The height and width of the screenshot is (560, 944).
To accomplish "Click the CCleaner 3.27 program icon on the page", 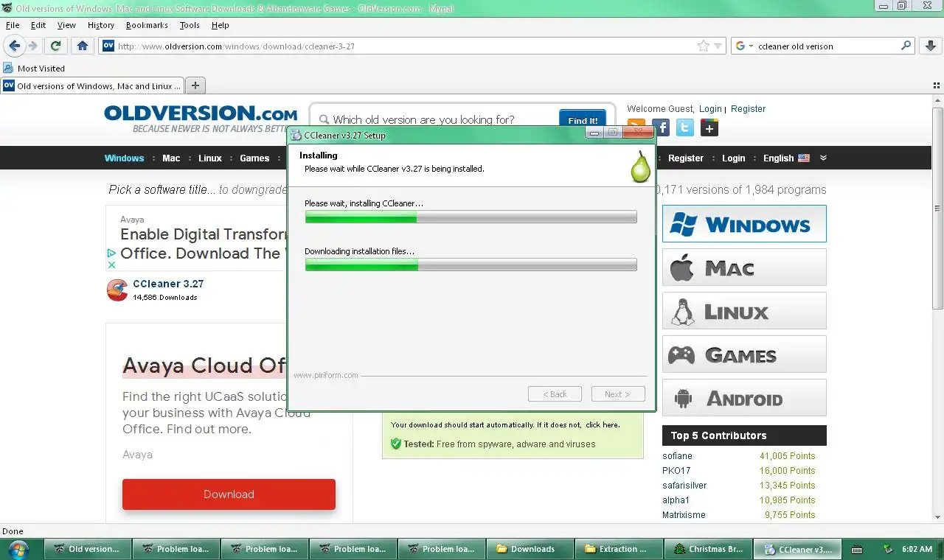I will 117,290.
